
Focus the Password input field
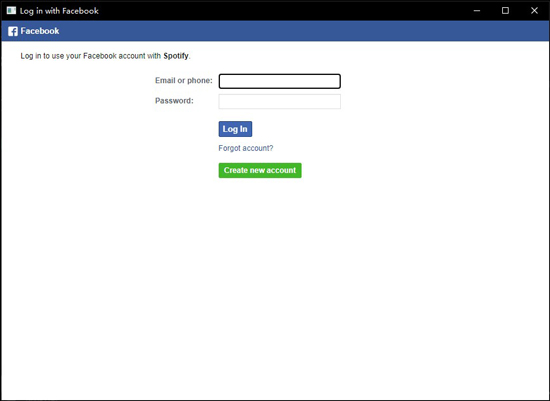[280, 101]
